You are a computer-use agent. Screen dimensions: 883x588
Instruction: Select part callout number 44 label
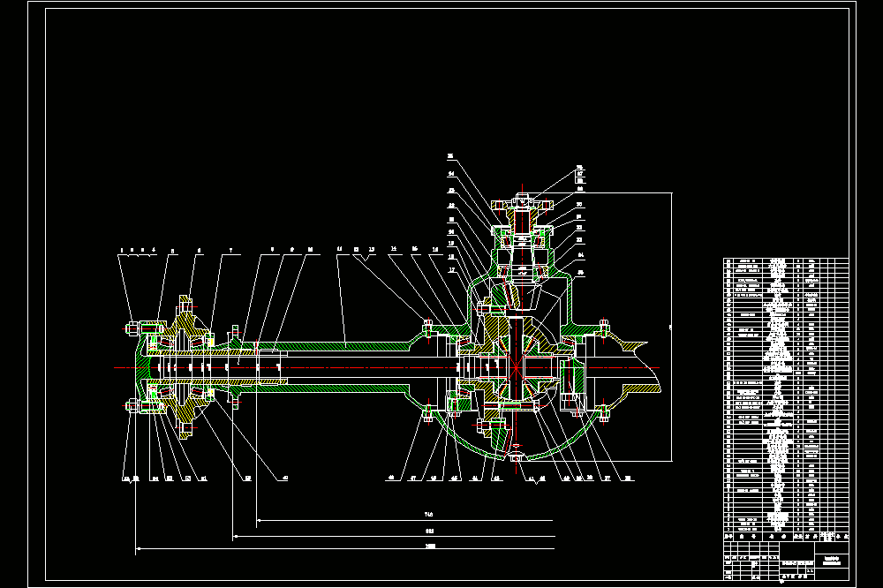click(475, 479)
